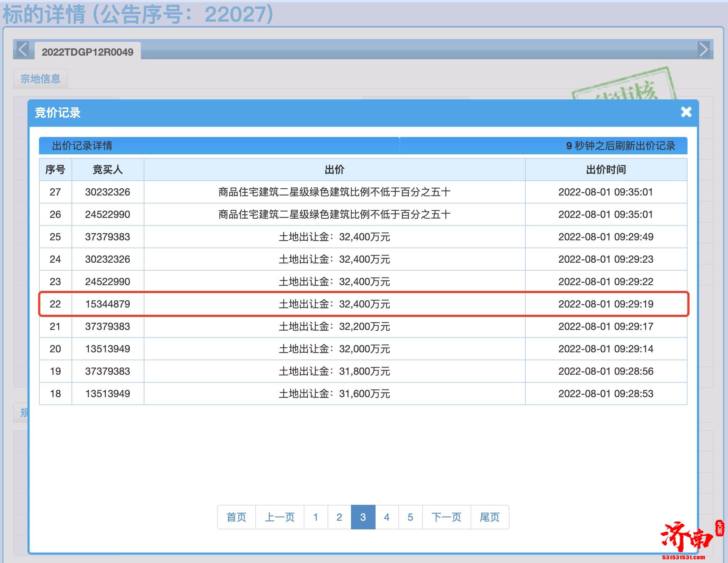Select bidder 13513949 in row 20
Screen dimensions: 728x563
(x=108, y=349)
